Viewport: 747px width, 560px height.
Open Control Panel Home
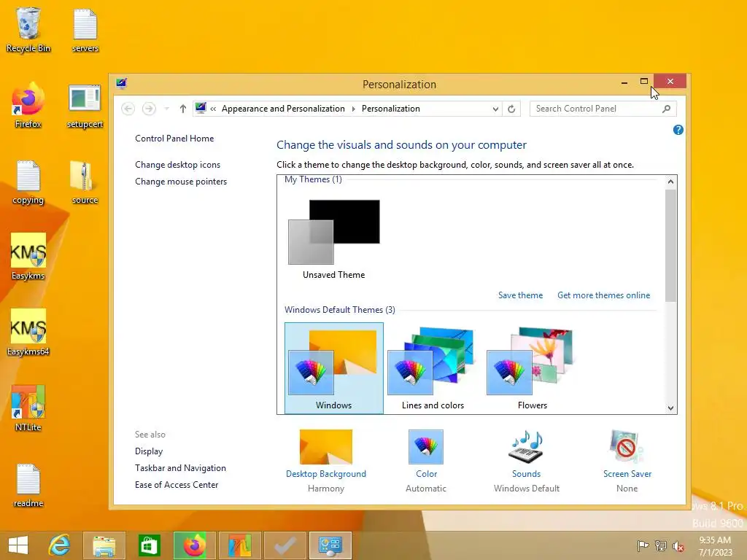(x=174, y=139)
